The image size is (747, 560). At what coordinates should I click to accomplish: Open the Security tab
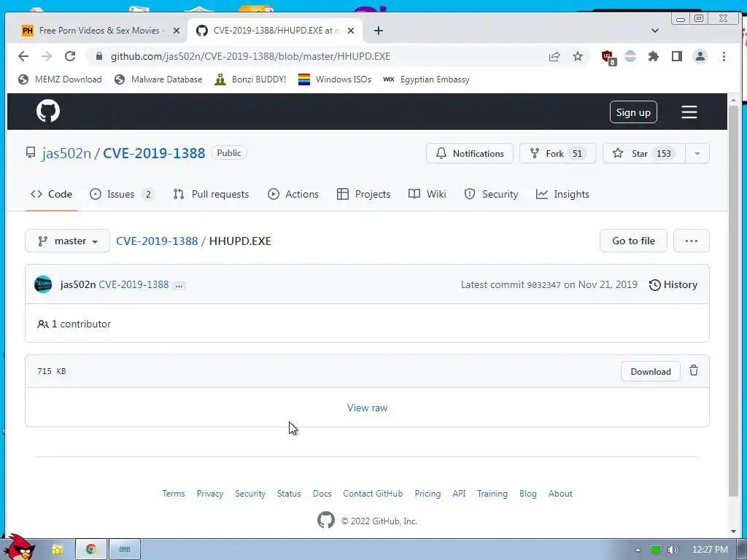pos(491,194)
